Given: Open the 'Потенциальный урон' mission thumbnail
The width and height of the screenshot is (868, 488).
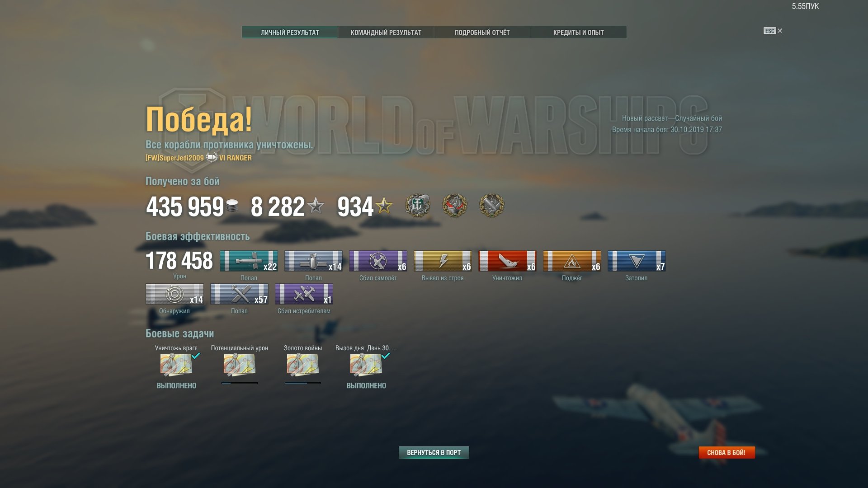Looking at the screenshot, I should click(240, 365).
